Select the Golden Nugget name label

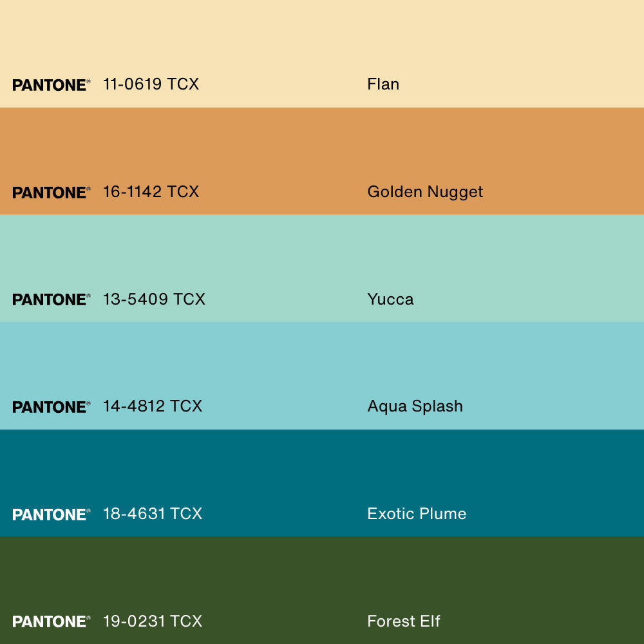425,192
